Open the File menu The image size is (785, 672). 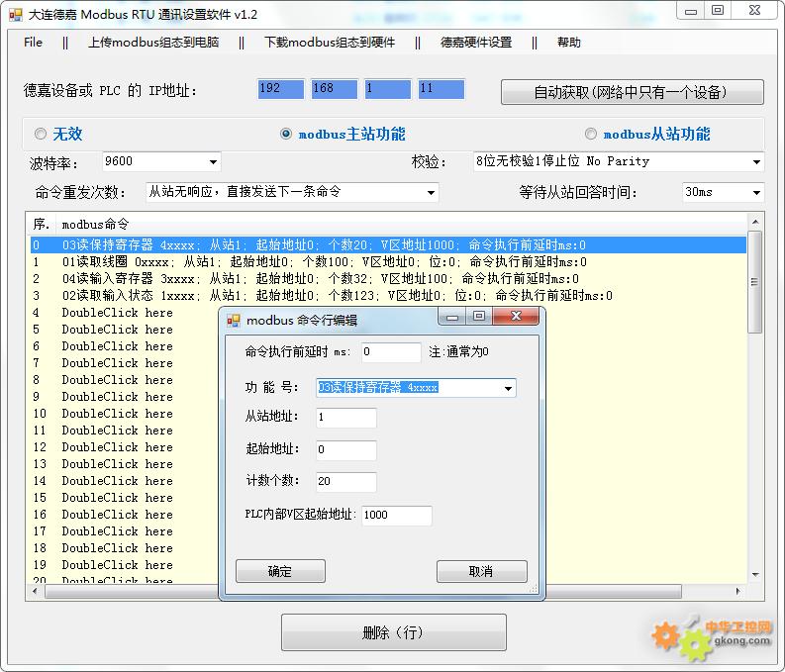(33, 43)
